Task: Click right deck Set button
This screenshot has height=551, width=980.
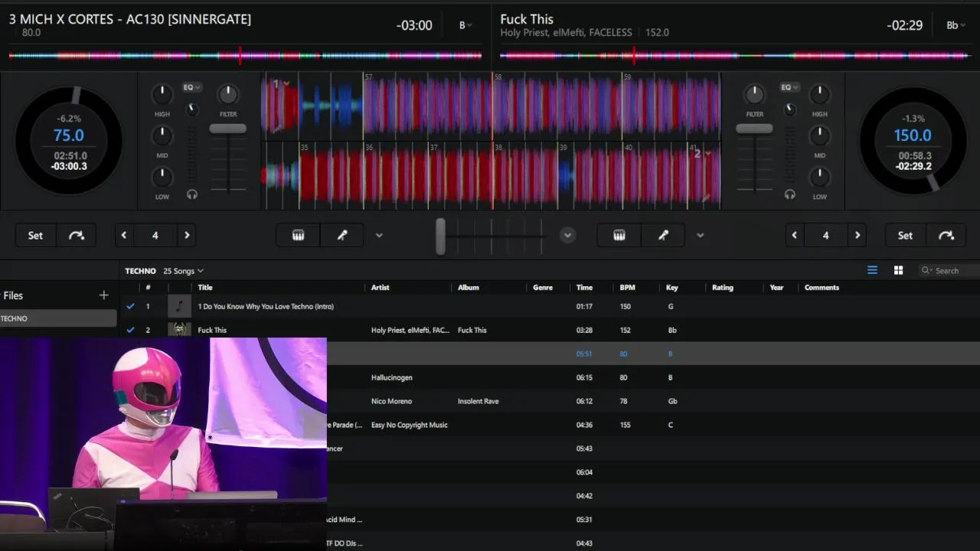Action: point(905,235)
